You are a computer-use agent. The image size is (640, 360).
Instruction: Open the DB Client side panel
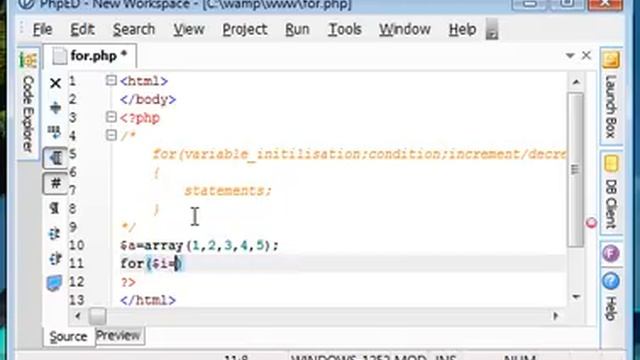(611, 192)
